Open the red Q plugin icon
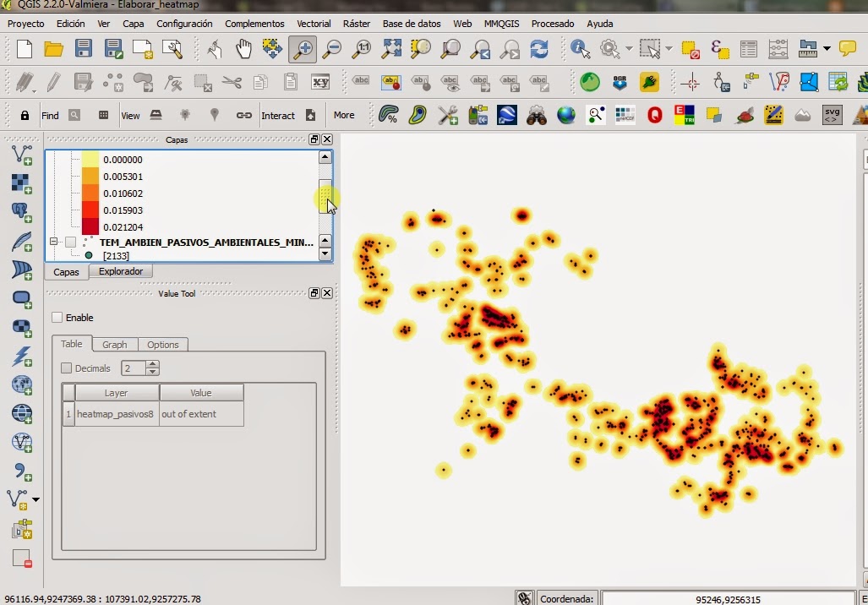This screenshot has height=605, width=868. tap(655, 115)
